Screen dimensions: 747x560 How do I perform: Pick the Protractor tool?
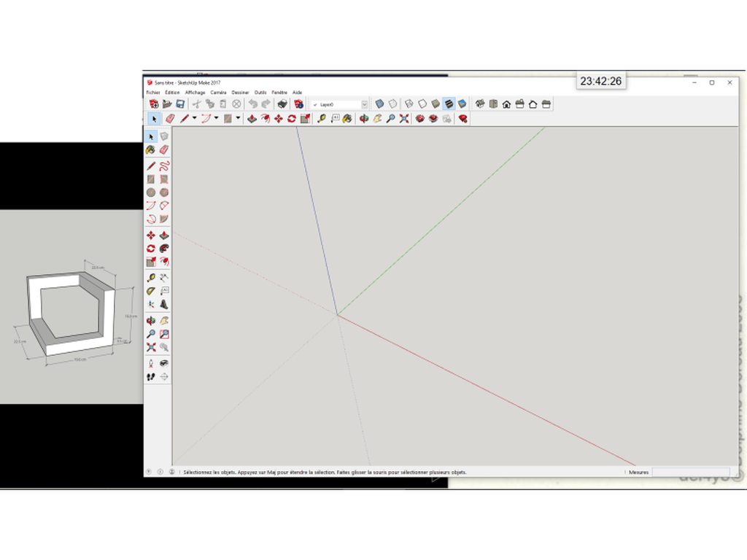151,291
